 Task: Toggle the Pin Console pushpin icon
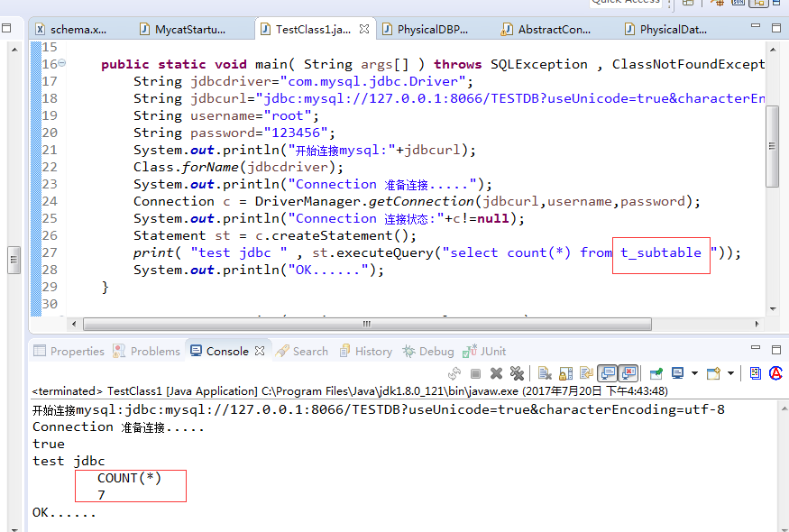[x=656, y=373]
